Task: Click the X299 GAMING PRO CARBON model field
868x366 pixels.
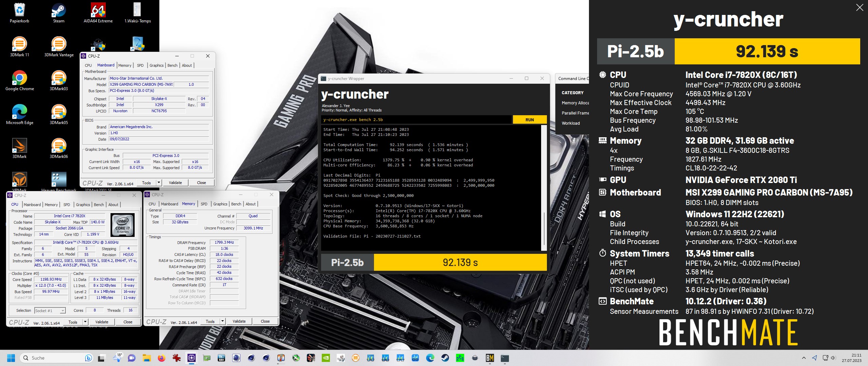Action: 141,84
